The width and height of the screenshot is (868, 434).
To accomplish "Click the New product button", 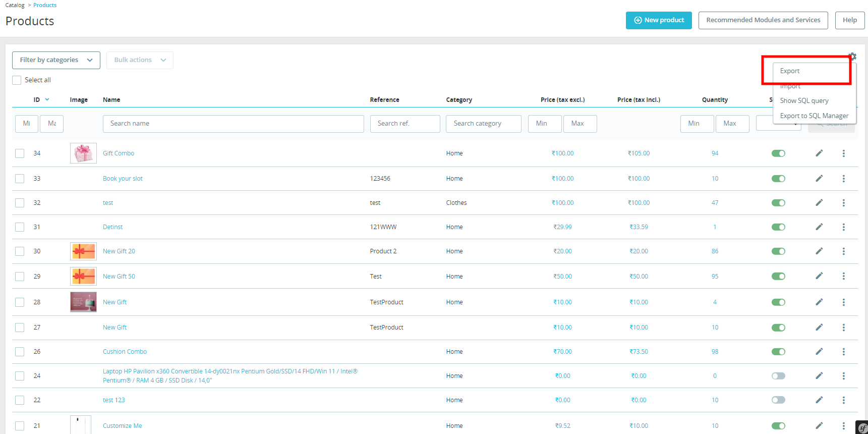I will point(659,20).
